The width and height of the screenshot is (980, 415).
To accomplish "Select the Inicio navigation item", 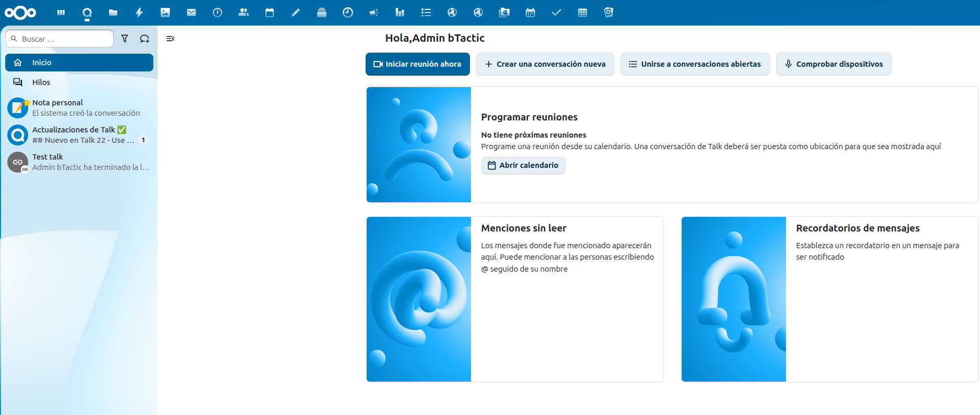I will coord(79,63).
